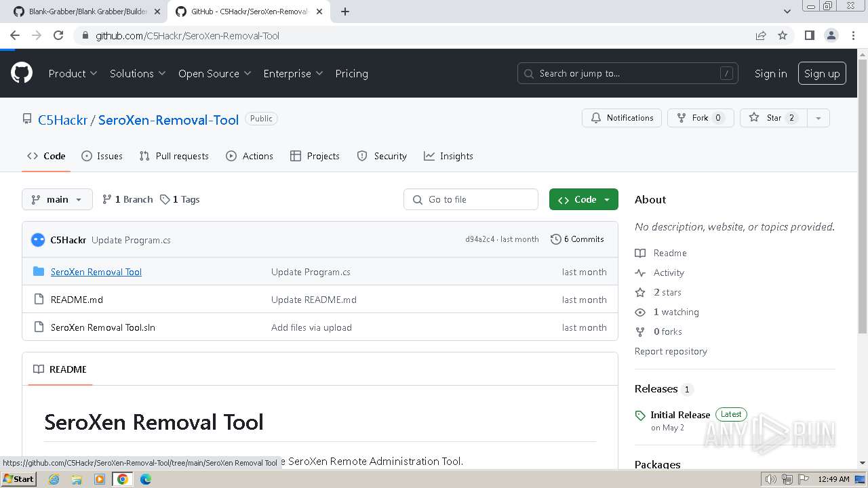Expand Product menu

tap(73, 73)
